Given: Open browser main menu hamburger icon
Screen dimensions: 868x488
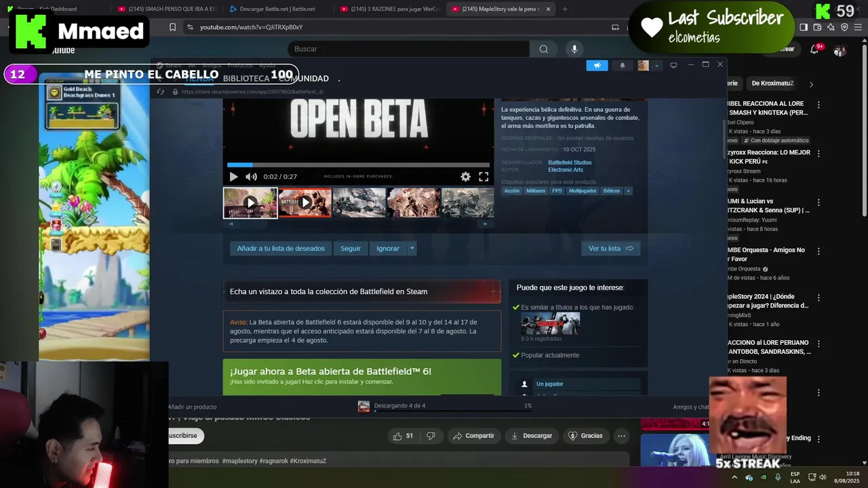Looking at the screenshot, I should [857, 27].
